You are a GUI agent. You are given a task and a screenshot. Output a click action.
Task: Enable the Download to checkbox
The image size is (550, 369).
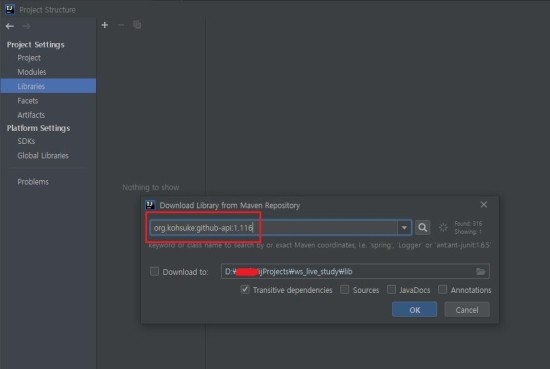coord(154,271)
